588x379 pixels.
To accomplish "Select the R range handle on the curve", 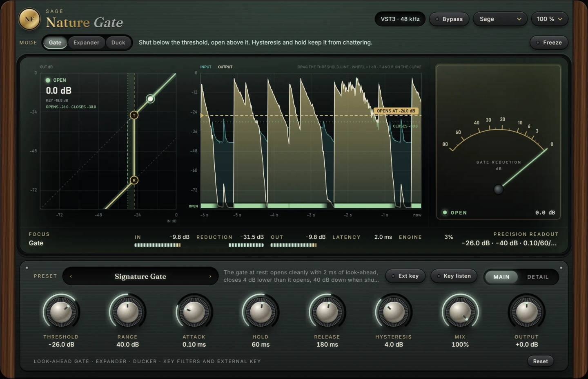I will tap(134, 180).
